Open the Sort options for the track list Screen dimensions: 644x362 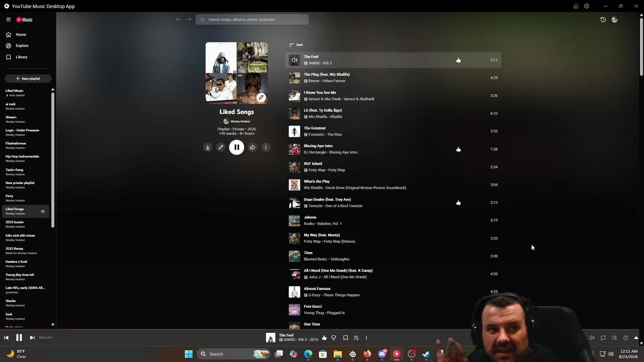coord(296,45)
